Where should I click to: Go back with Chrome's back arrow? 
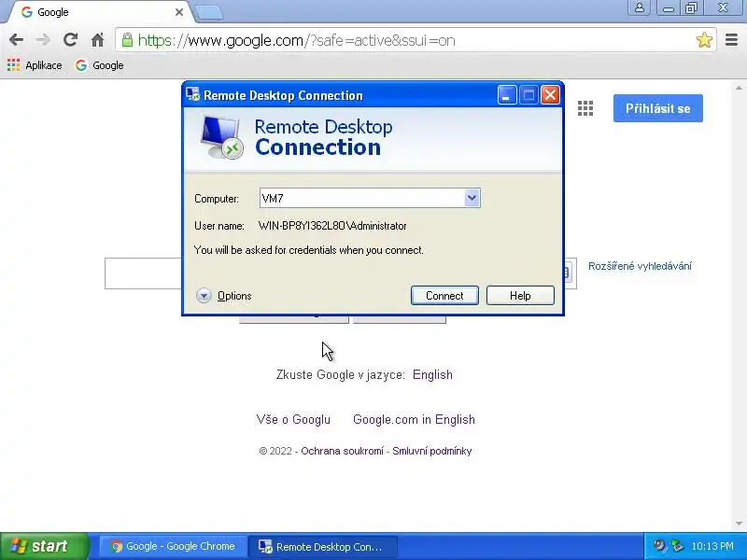click(x=16, y=40)
